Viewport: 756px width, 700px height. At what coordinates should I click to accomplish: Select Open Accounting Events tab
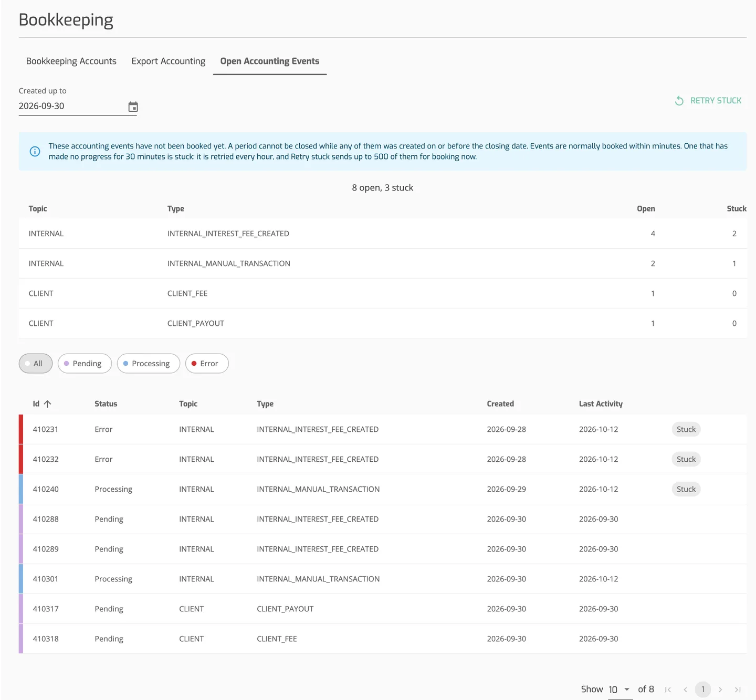[270, 61]
